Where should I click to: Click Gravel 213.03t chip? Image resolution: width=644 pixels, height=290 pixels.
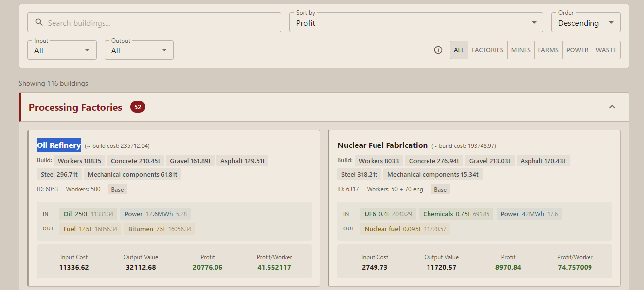[x=490, y=161]
